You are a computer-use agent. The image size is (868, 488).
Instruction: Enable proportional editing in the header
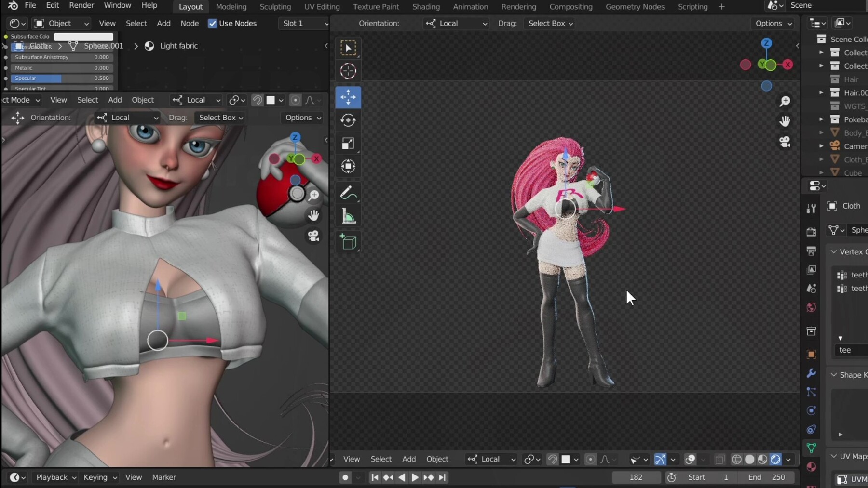pyautogui.click(x=296, y=100)
